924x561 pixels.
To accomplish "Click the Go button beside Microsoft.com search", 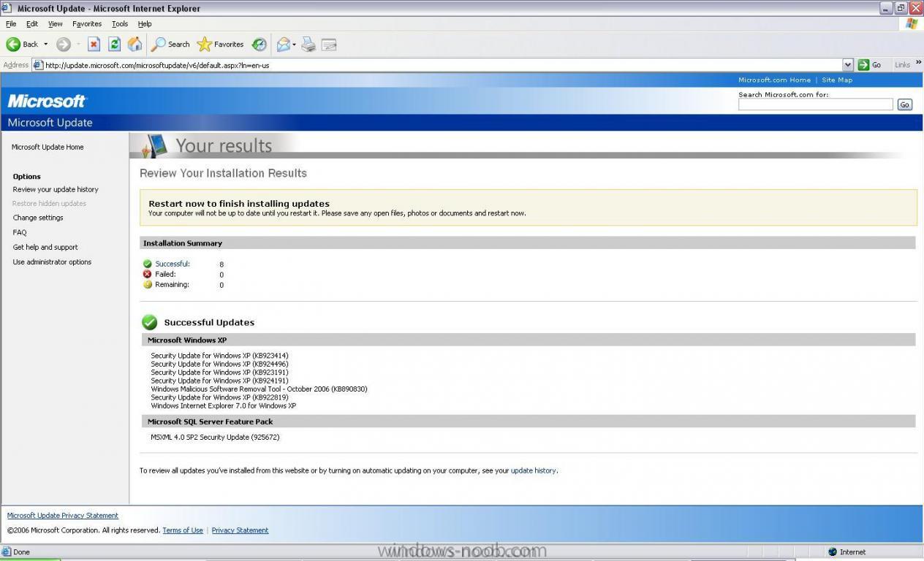I will (x=904, y=104).
